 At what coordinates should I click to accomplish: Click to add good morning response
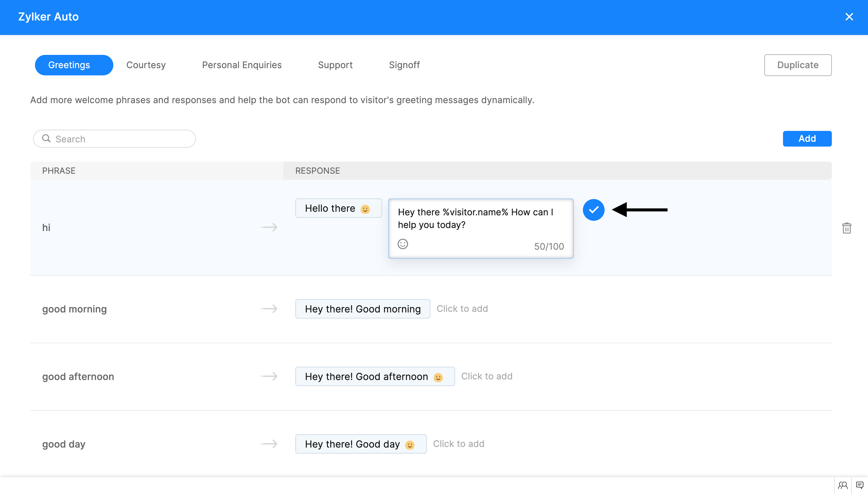pos(462,309)
